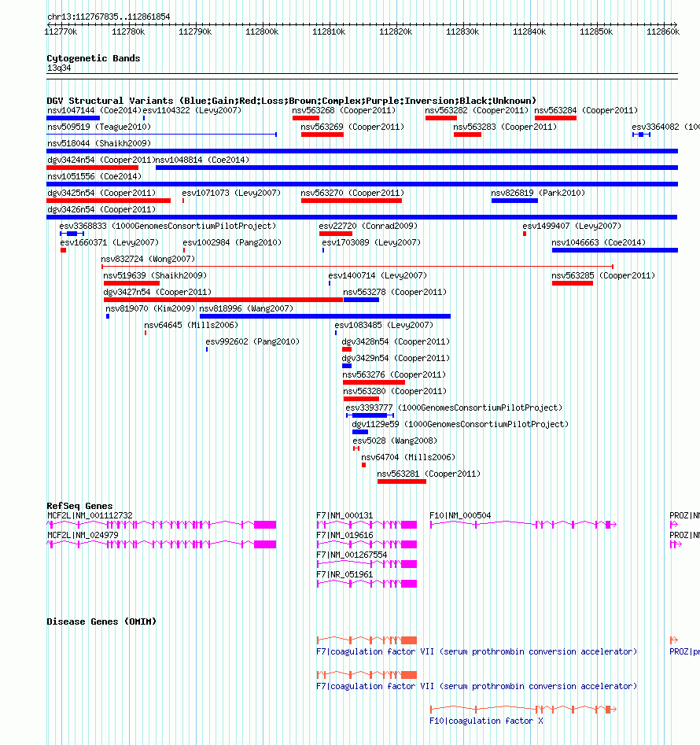Image resolution: width=700 pixels, height=745 pixels.
Task: Open the esv1083485 (Levy2007) label
Action: (x=384, y=326)
